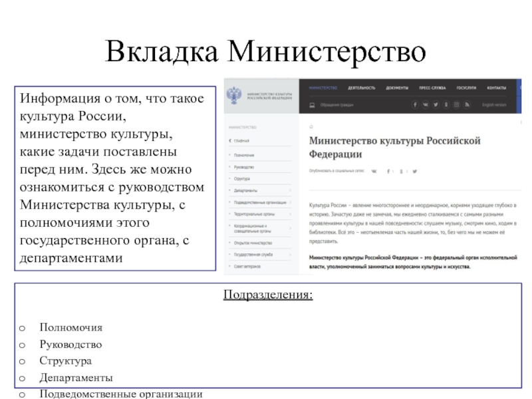Share the page via VK icon below title
Screen dimensions: 532x399
[x=374, y=172]
